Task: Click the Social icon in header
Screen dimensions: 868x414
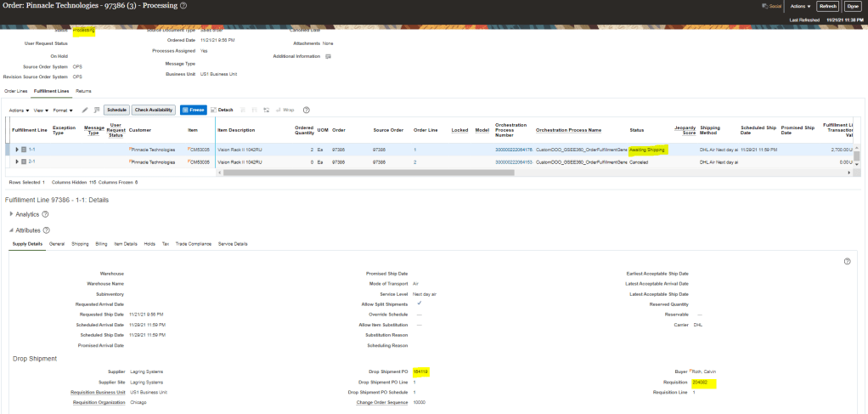Action: point(773,6)
